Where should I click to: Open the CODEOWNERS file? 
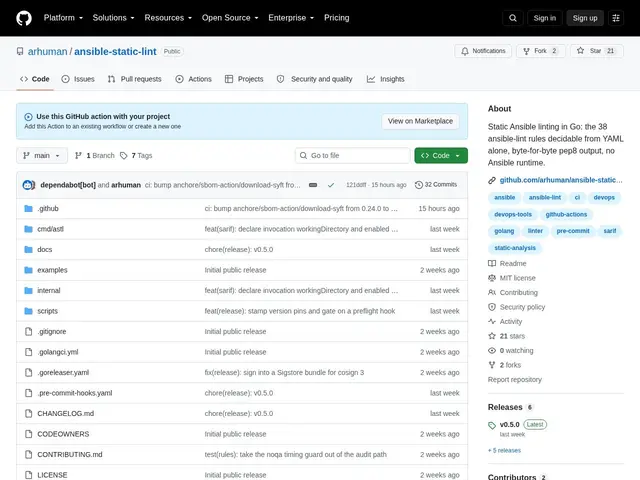click(x=63, y=434)
